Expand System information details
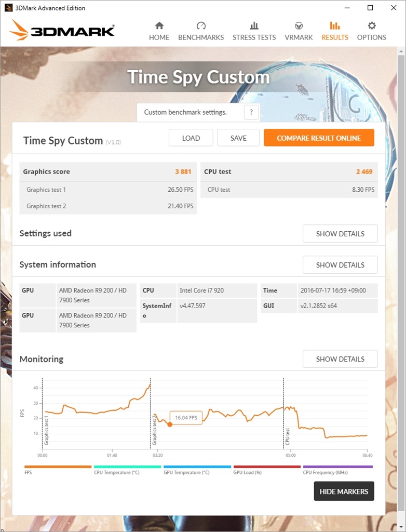 (x=340, y=265)
